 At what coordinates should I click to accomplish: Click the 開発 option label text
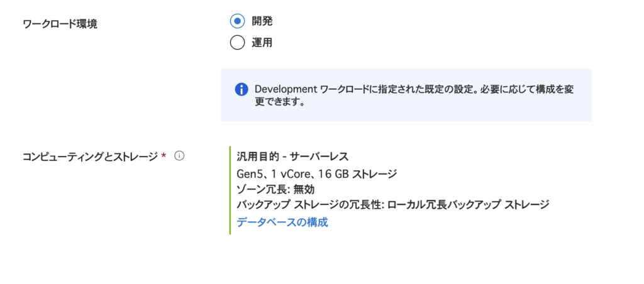(262, 21)
